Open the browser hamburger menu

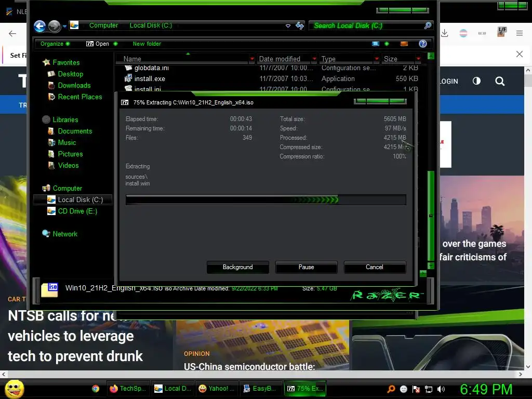[520, 33]
